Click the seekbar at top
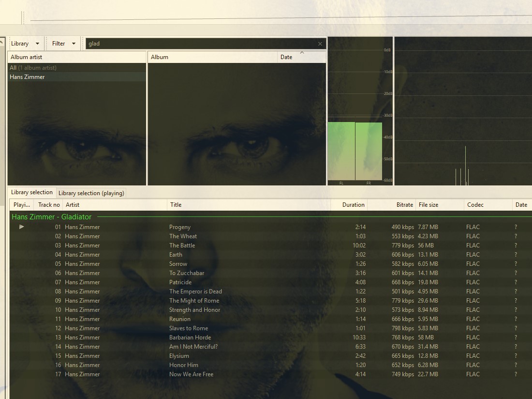 pos(281,18)
